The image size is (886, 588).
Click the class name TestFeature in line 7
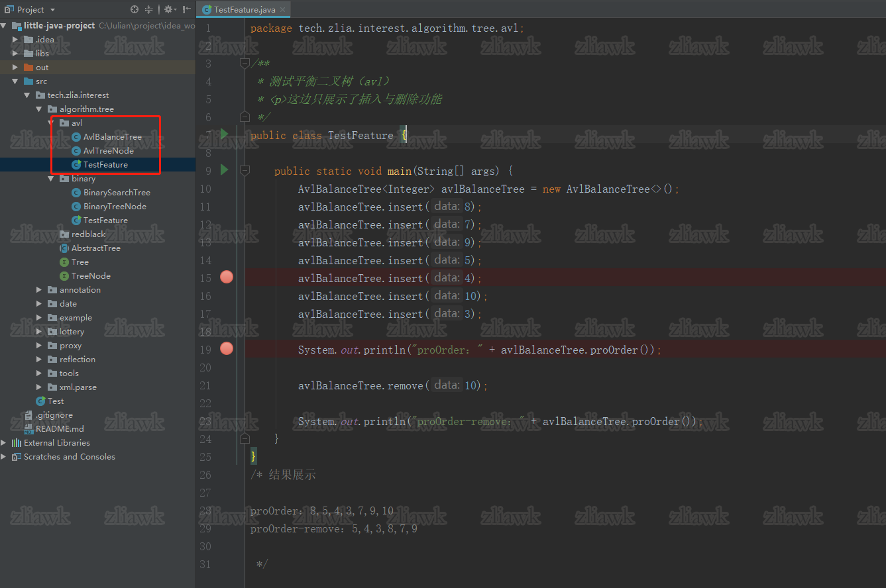[x=360, y=135]
